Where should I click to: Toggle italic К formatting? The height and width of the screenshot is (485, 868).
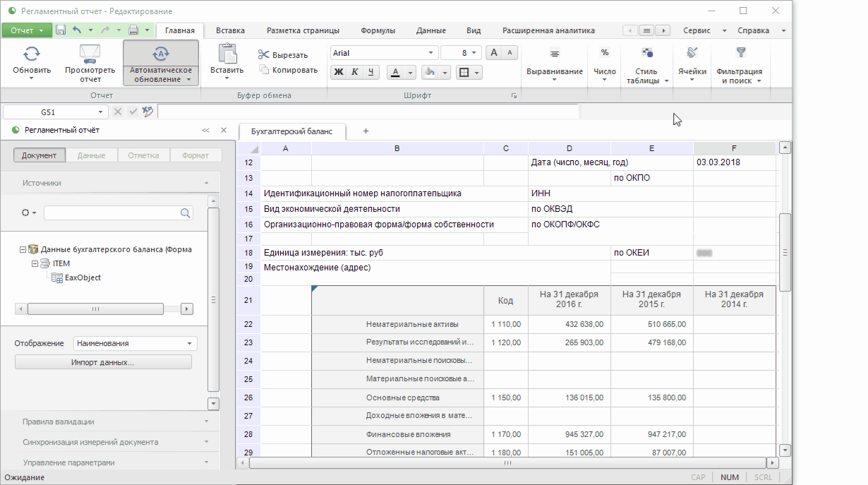tap(355, 72)
